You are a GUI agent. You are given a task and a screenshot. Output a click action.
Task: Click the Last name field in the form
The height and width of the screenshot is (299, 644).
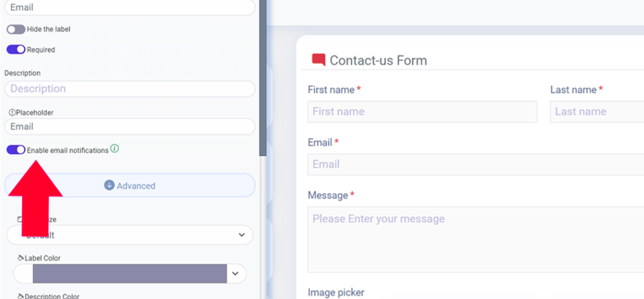597,111
